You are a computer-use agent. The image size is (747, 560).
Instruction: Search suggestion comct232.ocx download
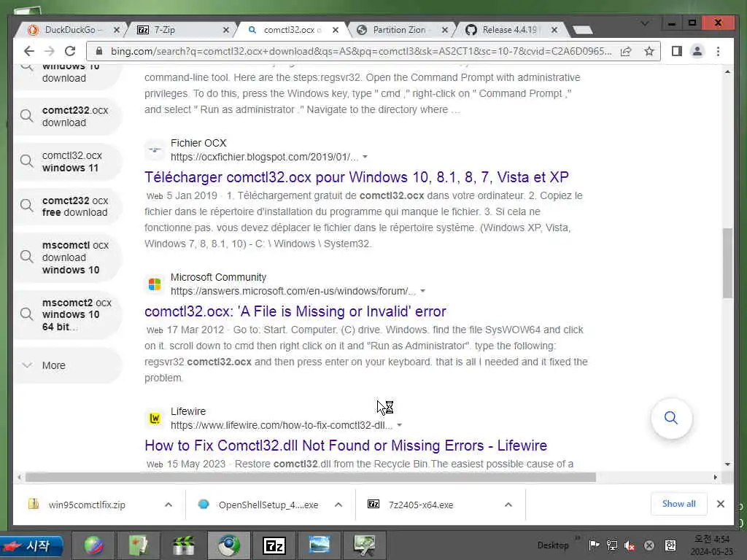(x=68, y=117)
